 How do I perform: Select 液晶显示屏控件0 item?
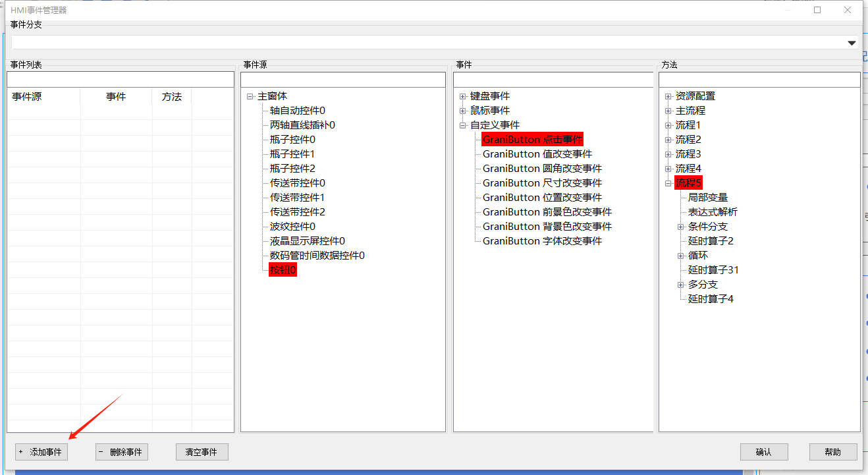point(308,241)
